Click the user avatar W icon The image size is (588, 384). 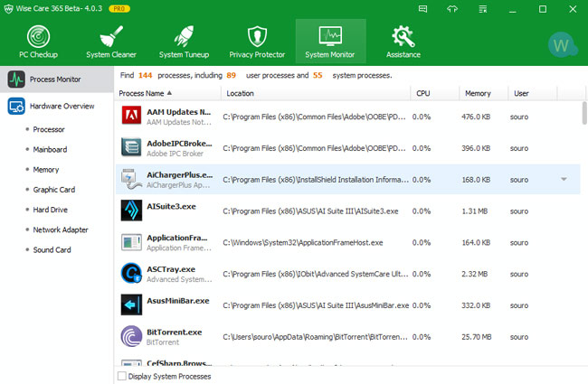click(x=562, y=45)
